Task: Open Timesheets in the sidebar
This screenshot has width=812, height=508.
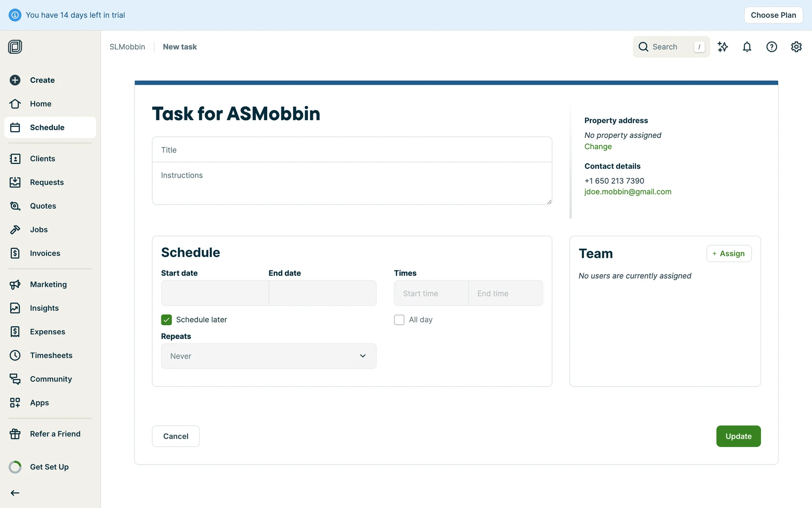Action: (x=51, y=356)
